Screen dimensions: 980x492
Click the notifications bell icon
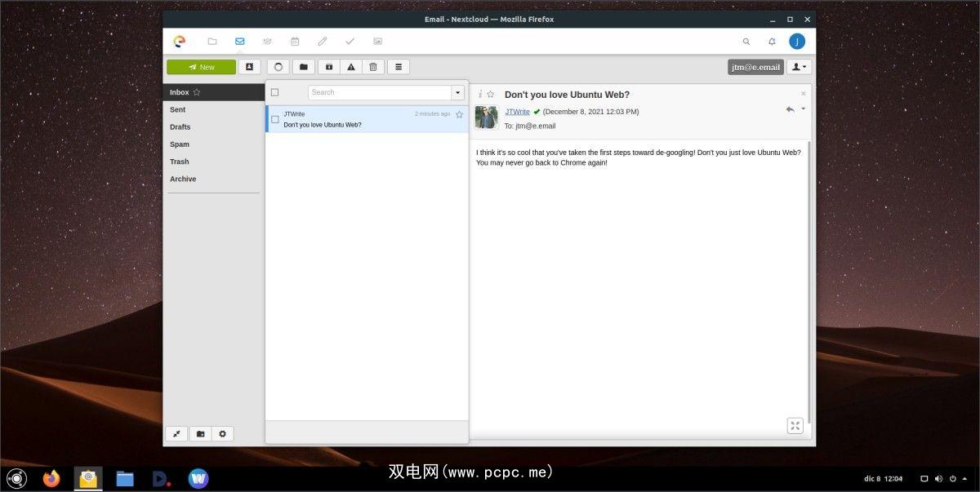pos(772,42)
